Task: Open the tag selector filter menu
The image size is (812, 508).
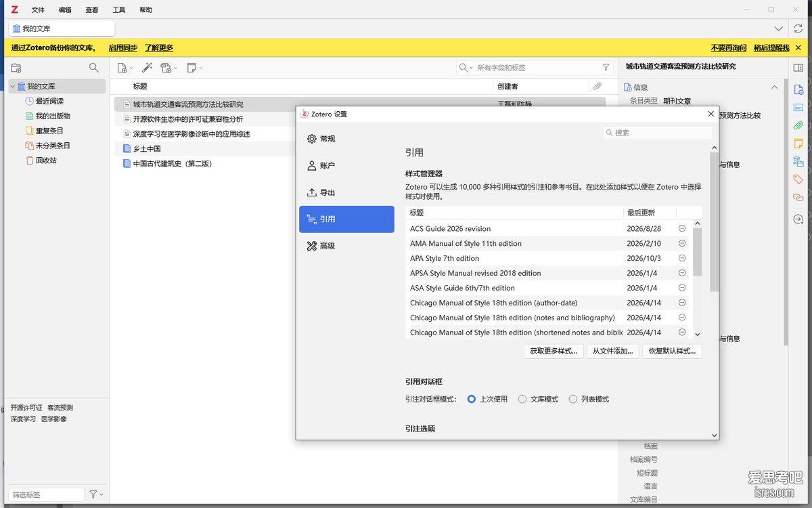Action: coord(95,494)
